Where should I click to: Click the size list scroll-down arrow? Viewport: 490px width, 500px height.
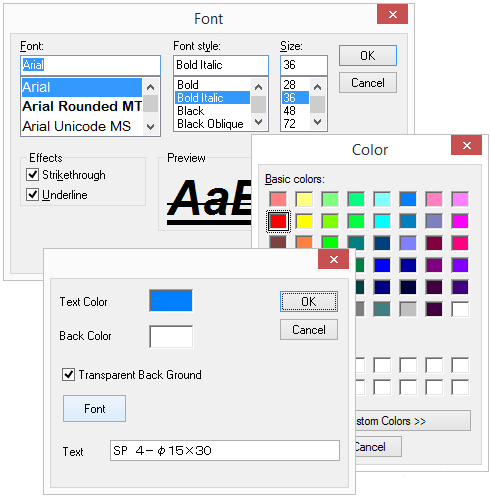pyautogui.click(x=317, y=122)
